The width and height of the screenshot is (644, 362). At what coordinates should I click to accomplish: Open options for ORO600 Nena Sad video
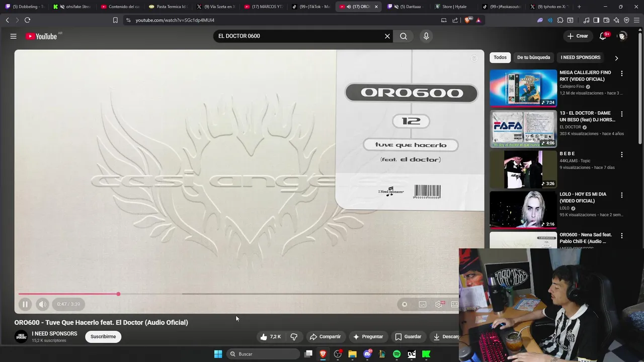point(622,236)
